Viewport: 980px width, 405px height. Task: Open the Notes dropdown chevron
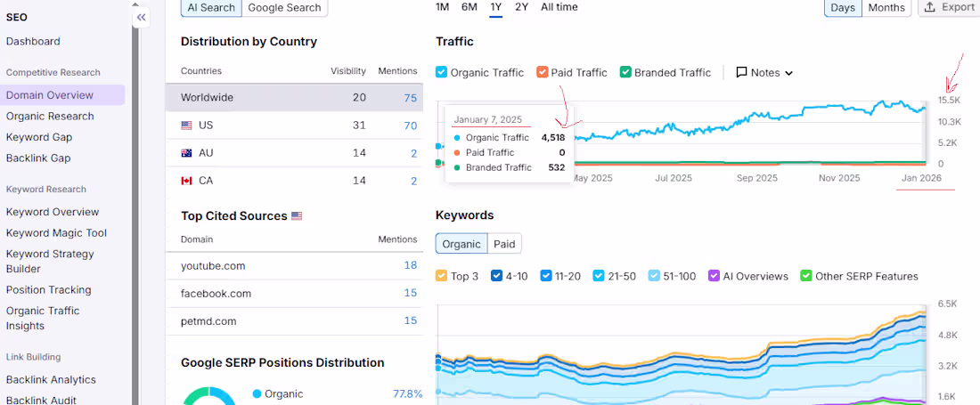pyautogui.click(x=788, y=73)
